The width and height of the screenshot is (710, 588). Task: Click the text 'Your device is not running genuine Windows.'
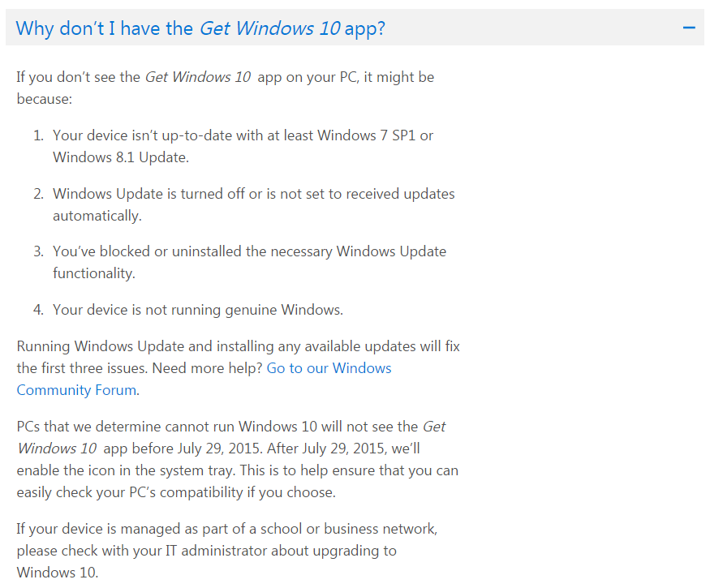pos(198,310)
